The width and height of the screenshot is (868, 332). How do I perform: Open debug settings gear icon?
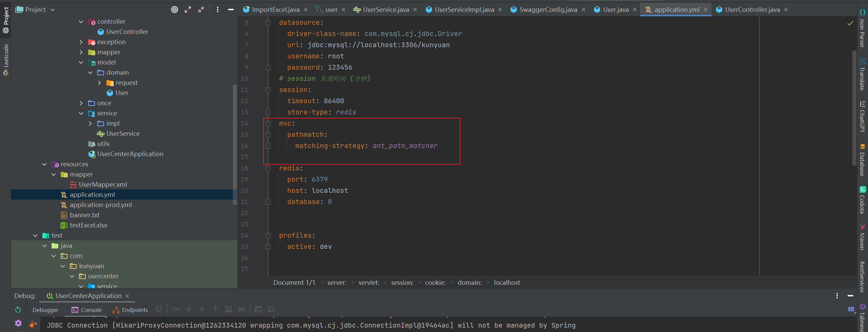18,323
